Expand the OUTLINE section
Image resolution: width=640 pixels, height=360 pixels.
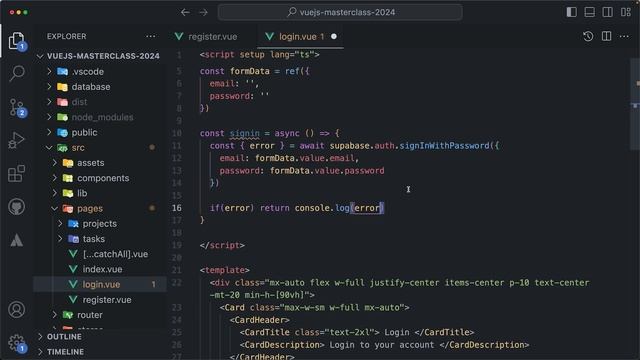pos(100,337)
